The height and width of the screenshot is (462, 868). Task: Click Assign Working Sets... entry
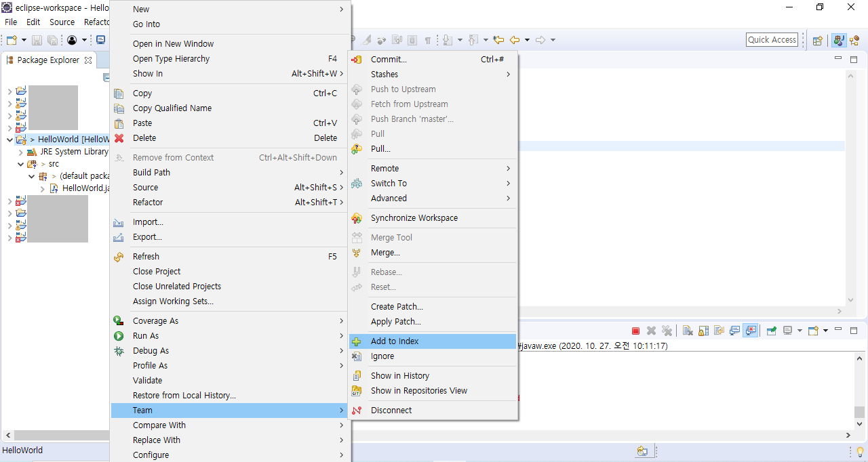click(x=229, y=301)
